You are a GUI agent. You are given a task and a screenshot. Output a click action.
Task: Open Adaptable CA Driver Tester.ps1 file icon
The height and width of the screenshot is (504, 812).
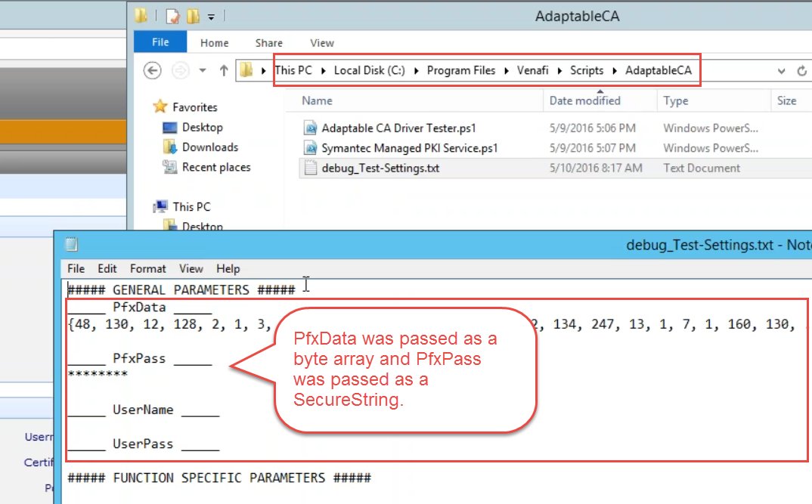point(310,128)
